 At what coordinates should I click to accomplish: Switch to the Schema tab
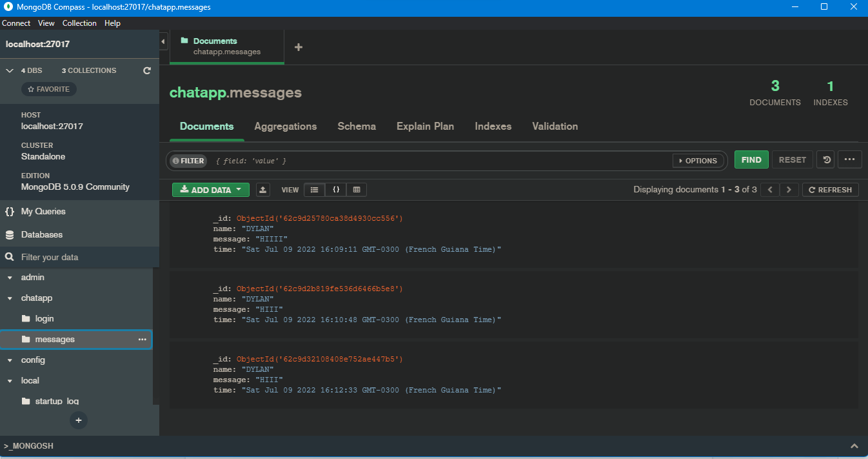pyautogui.click(x=357, y=127)
